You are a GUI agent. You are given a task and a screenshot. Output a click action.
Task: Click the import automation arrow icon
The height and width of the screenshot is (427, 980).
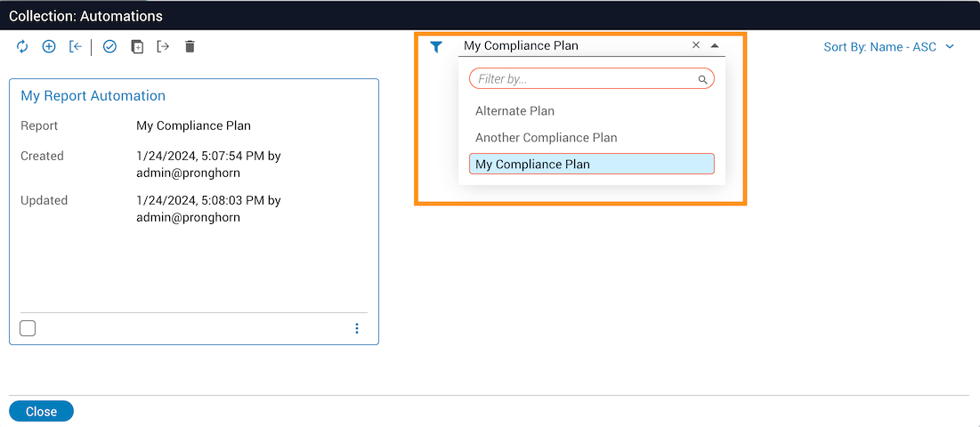[76, 46]
